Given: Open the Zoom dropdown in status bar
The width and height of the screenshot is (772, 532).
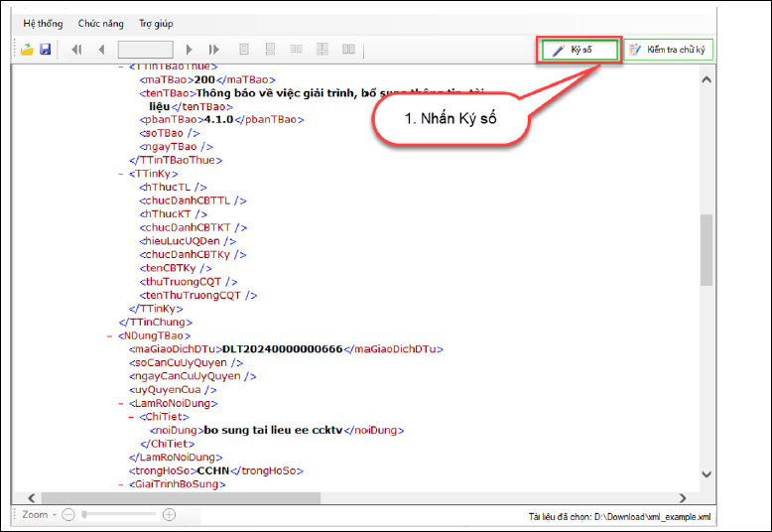Looking at the screenshot, I should (39, 515).
